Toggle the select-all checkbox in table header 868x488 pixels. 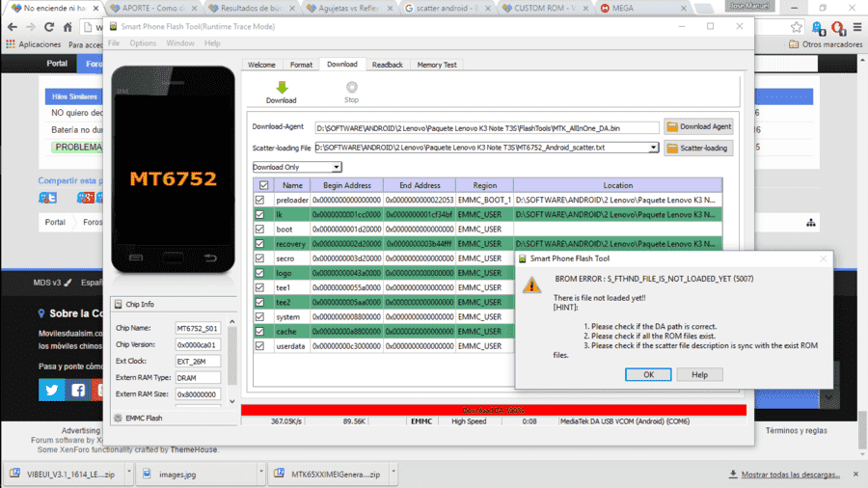[263, 185]
